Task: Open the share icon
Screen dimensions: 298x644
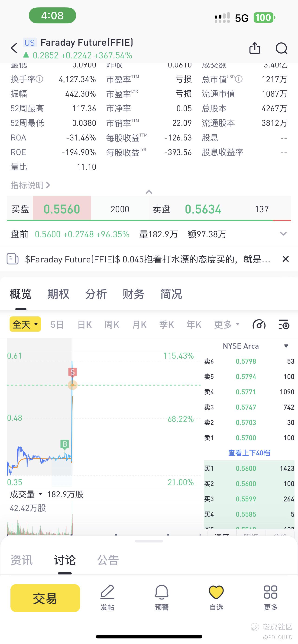Action: coord(255,48)
